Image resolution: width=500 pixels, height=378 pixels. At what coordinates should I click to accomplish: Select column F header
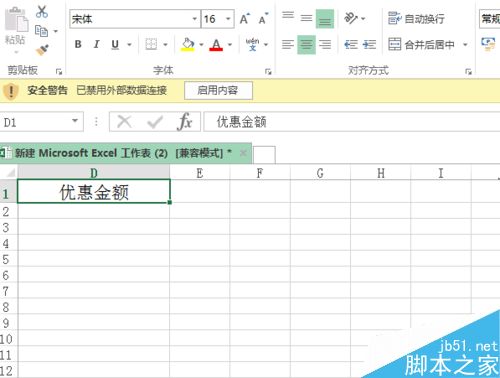[x=260, y=173]
